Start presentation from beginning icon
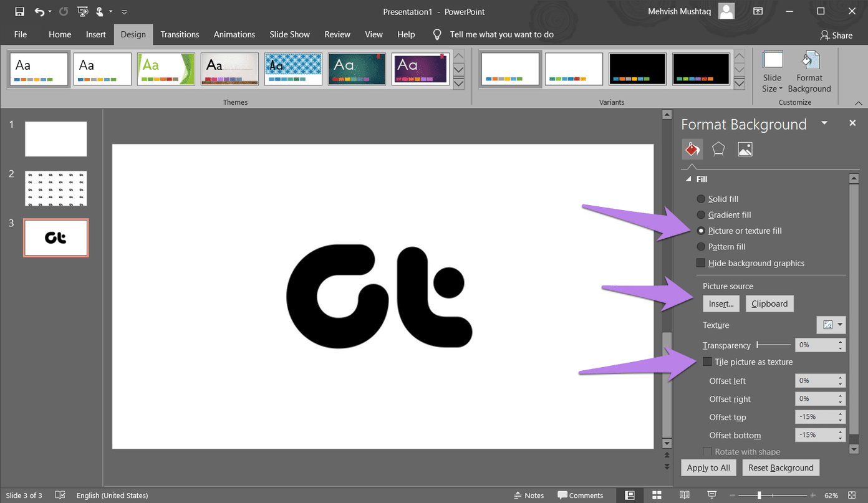The height and width of the screenshot is (503, 868). coord(83,12)
